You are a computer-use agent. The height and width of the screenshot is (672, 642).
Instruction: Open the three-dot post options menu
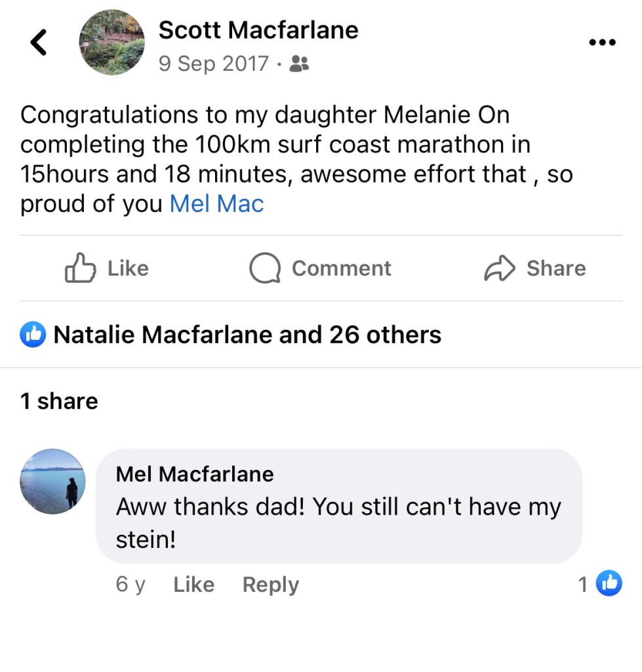pyautogui.click(x=602, y=43)
